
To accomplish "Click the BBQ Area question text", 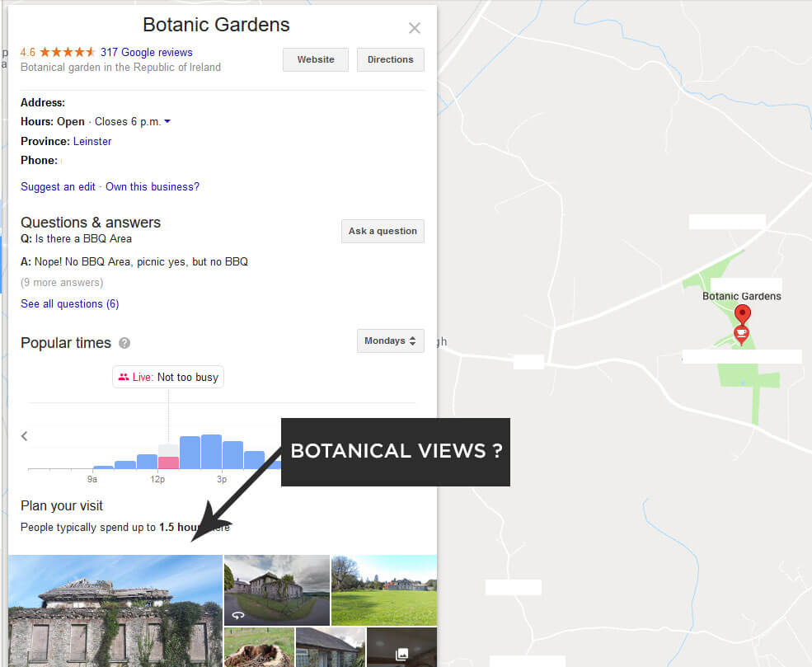I will point(83,239).
